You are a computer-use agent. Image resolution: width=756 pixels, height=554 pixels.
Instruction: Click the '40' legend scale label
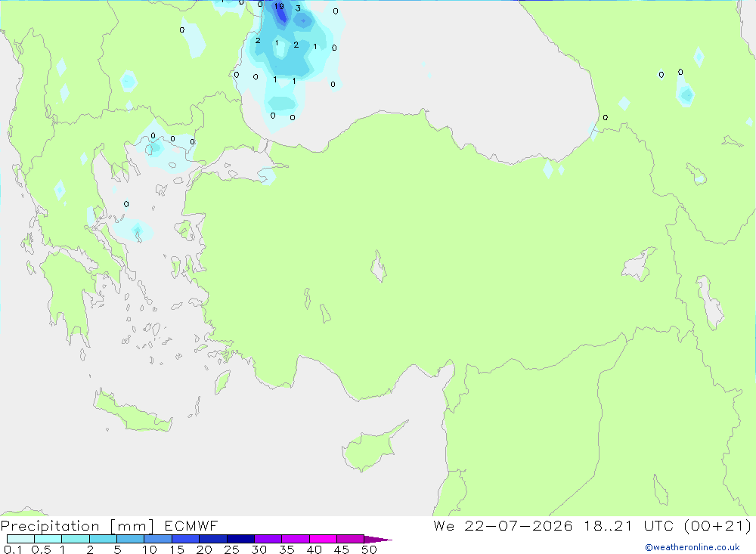314,549
